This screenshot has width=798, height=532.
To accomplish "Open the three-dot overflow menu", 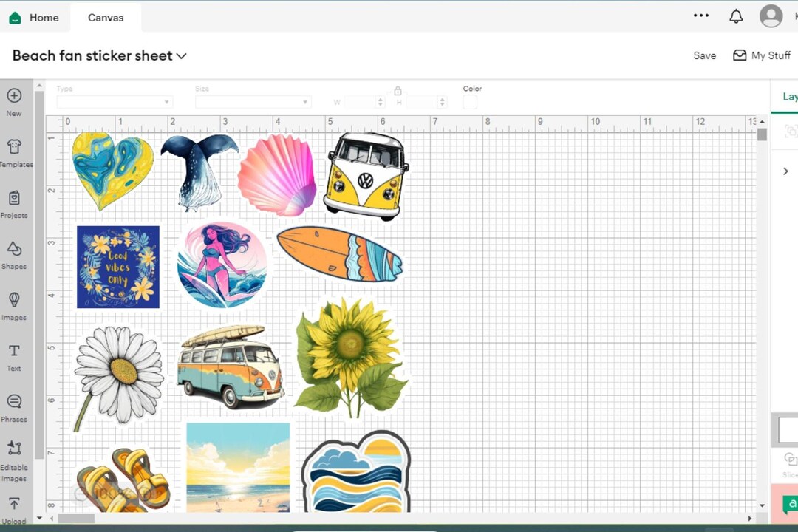I will (701, 15).
